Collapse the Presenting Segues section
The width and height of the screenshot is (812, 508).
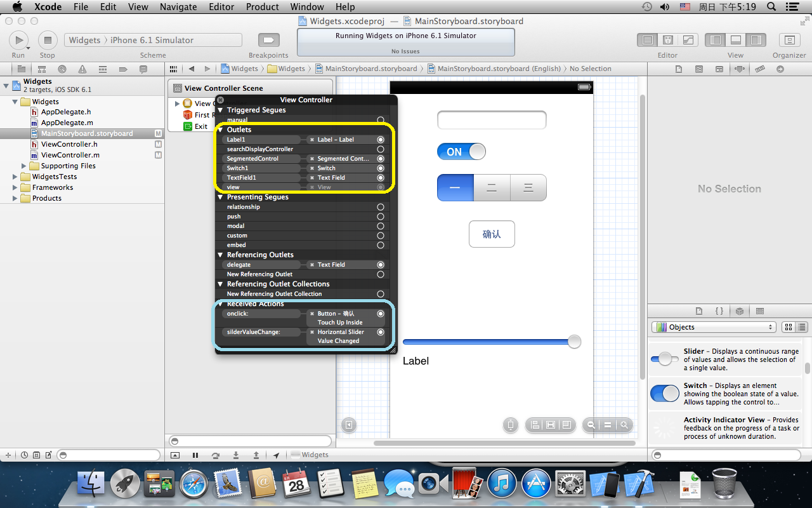tap(220, 197)
